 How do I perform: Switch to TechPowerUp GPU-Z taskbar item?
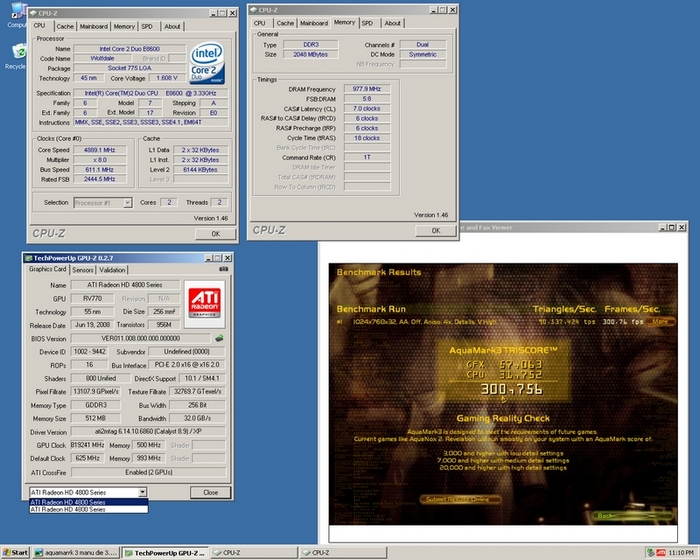165,553
